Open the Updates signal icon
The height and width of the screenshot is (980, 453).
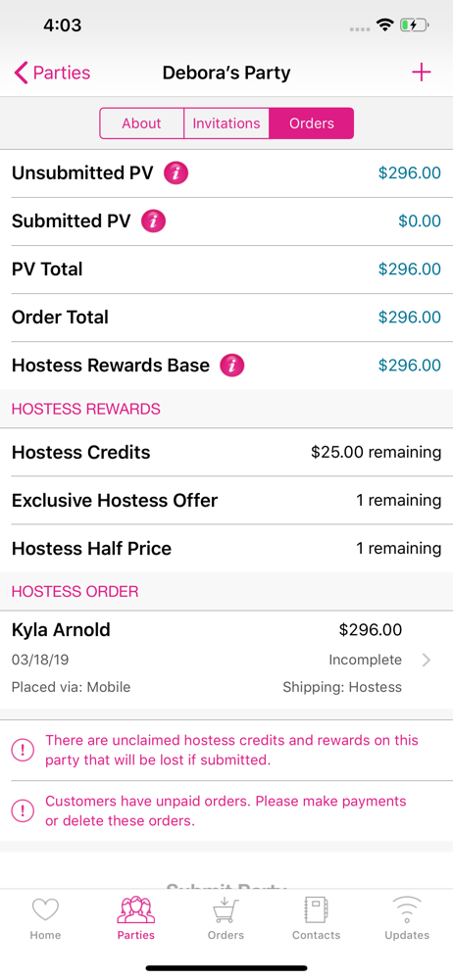407,909
